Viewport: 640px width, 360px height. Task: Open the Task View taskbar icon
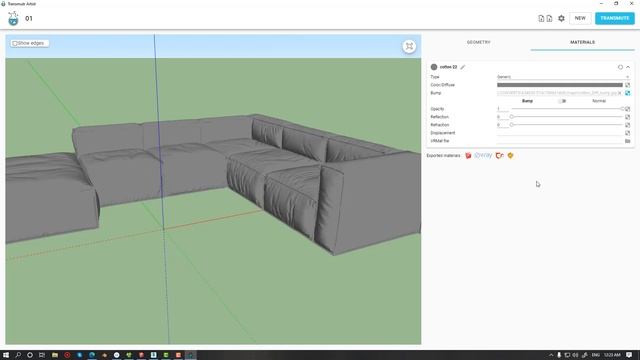[42, 355]
